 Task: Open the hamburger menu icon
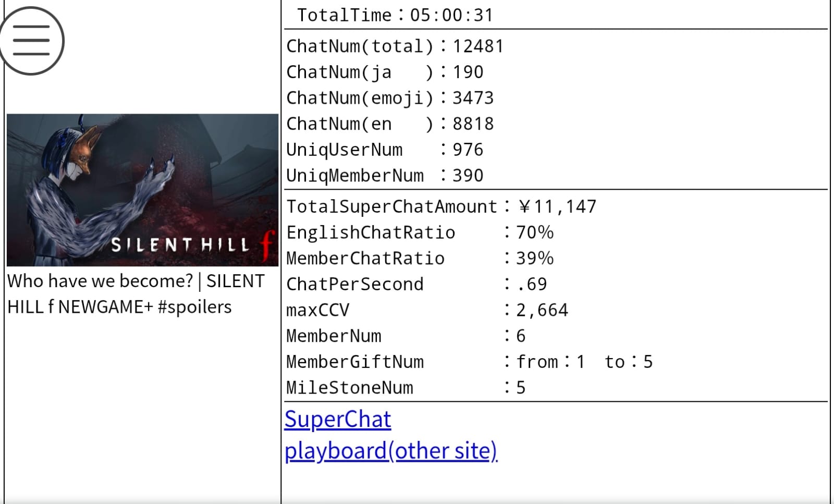(31, 41)
